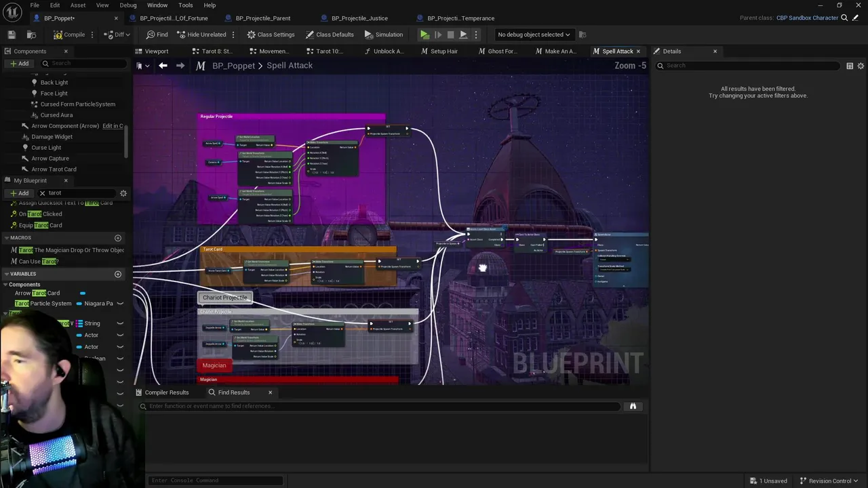Open Niagara Pa variable type dropdown
The image size is (868, 488).
click(x=99, y=304)
